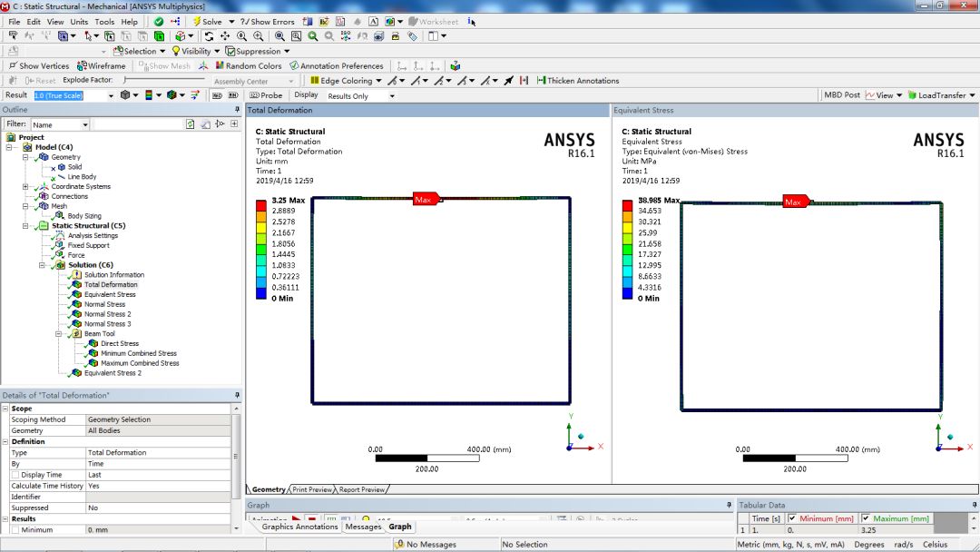Switch to the Graphics Annotations tab
The image size is (980, 552).
[x=299, y=527]
